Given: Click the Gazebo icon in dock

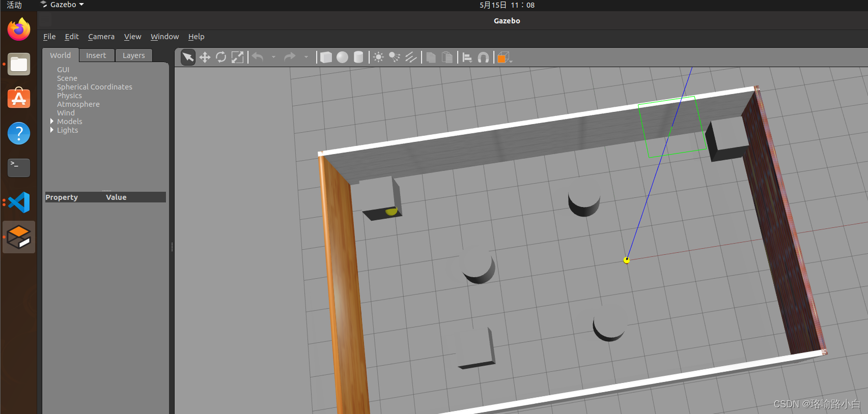Looking at the screenshot, I should [19, 237].
